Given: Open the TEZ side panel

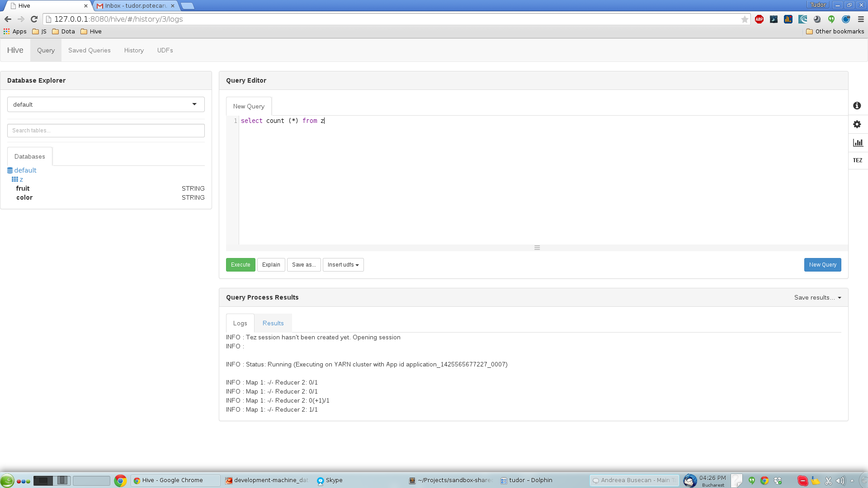Looking at the screenshot, I should [x=858, y=160].
